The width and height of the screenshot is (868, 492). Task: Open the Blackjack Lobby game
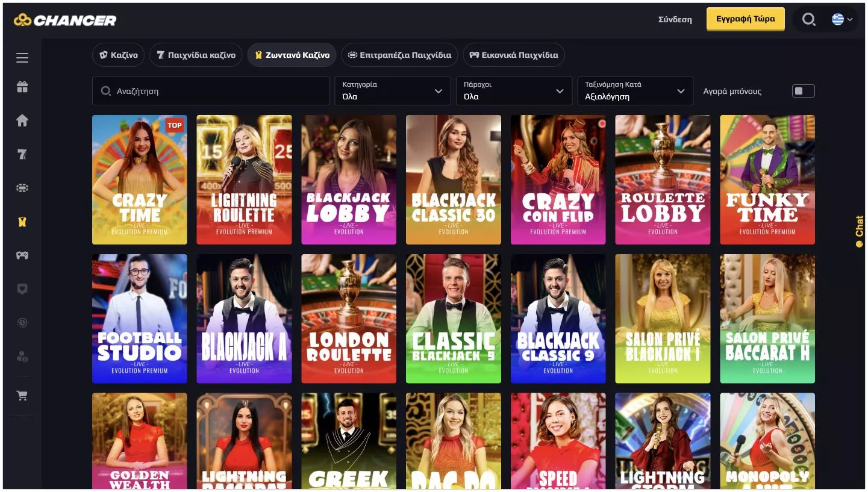click(349, 179)
